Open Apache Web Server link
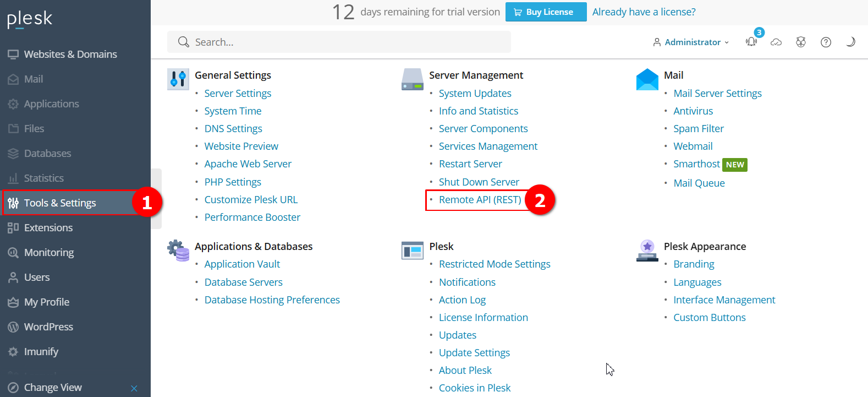This screenshot has width=868, height=397. click(x=248, y=164)
